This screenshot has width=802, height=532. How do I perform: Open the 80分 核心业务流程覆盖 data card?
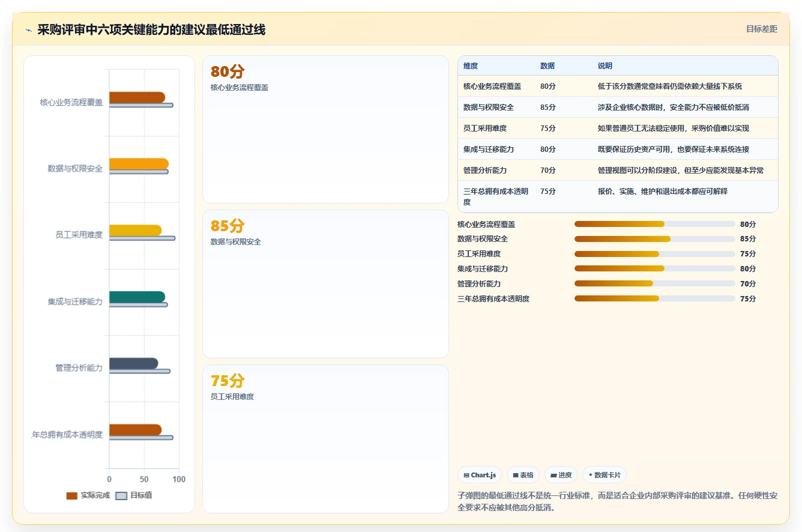click(325, 129)
